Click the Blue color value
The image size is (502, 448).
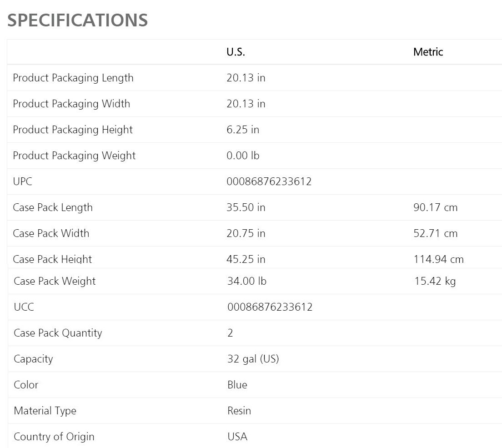[x=237, y=385]
